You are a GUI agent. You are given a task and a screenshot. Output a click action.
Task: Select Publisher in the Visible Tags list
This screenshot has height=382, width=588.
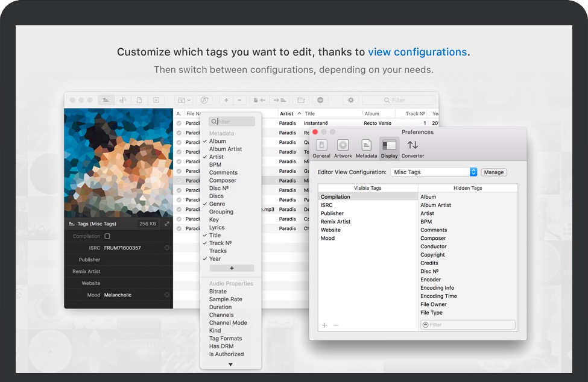pos(332,213)
